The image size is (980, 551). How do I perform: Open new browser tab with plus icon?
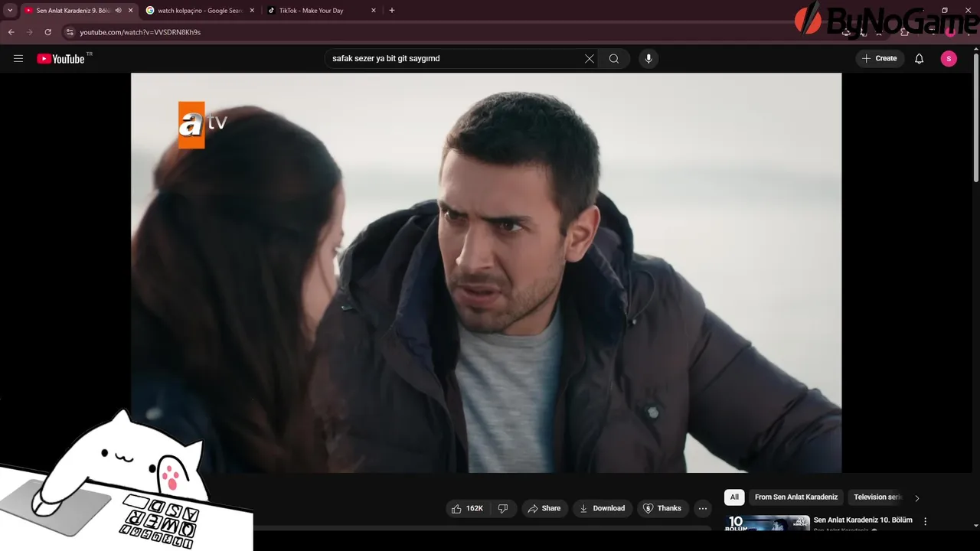(x=392, y=11)
